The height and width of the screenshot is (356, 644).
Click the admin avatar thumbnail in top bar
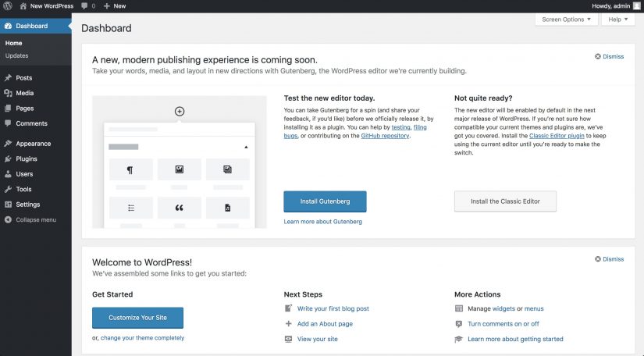click(637, 6)
